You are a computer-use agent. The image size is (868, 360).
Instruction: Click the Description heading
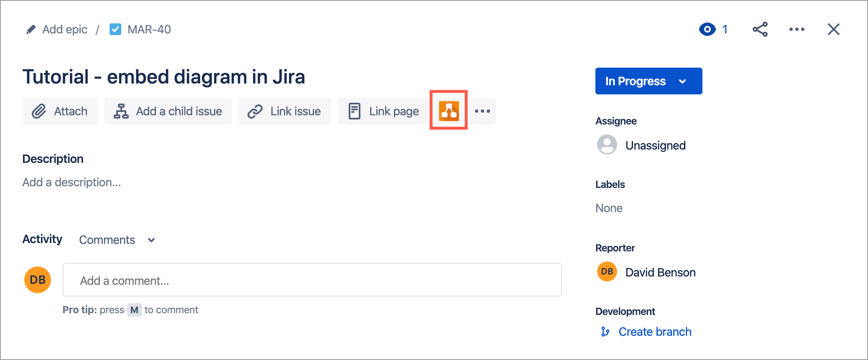point(53,159)
